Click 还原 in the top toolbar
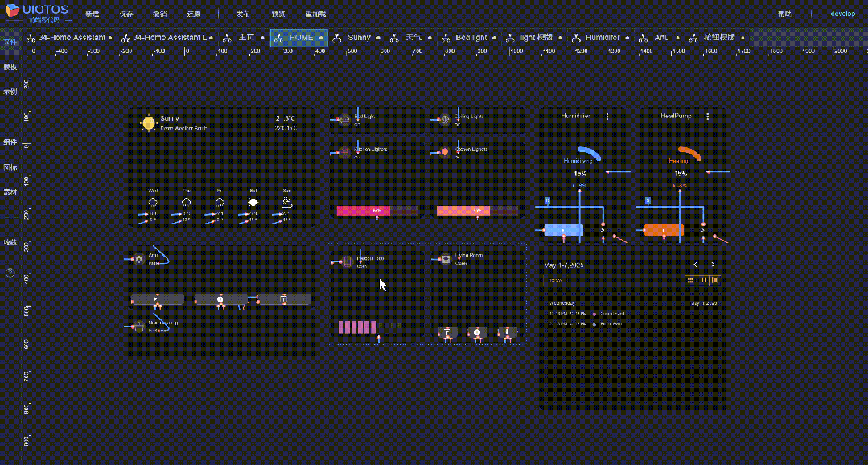Screen dimensions: 868x465 (x=193, y=14)
